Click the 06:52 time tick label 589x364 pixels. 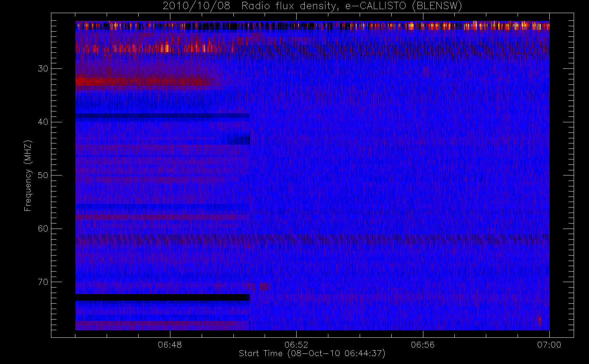coord(296,345)
